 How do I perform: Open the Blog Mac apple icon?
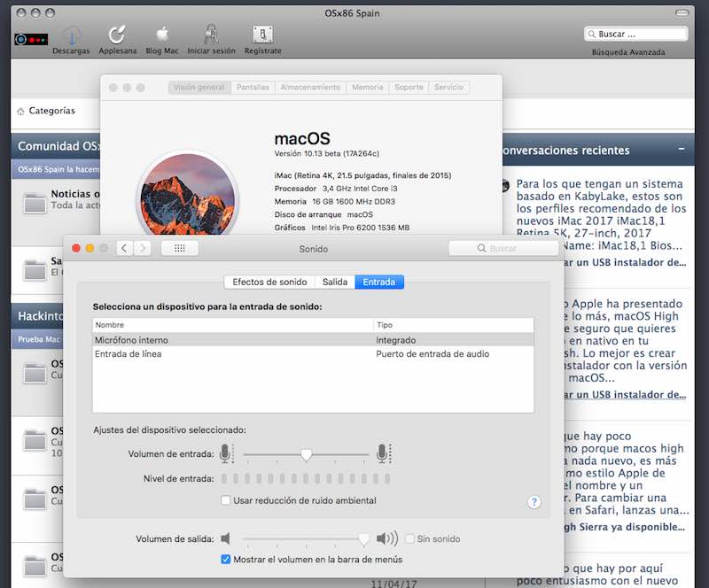point(162,35)
